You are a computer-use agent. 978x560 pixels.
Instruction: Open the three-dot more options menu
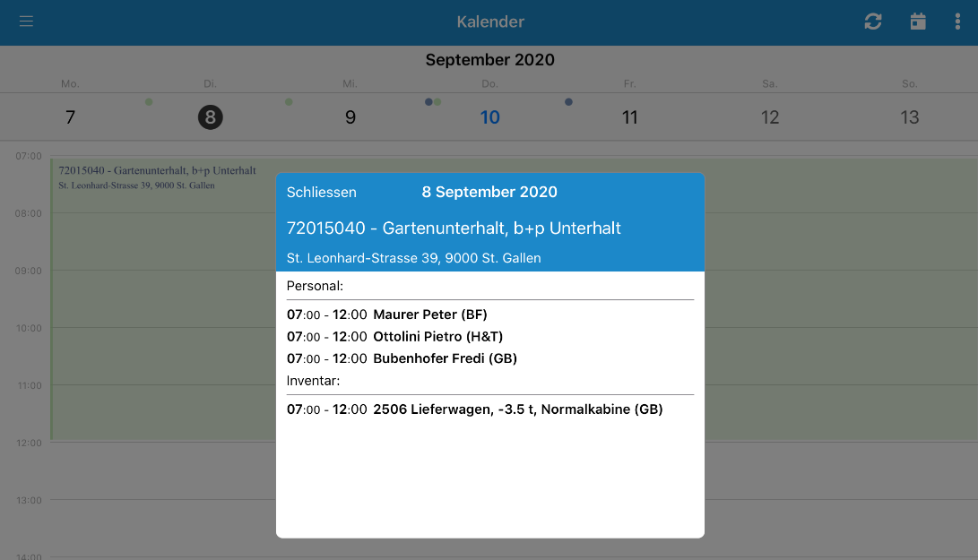click(957, 22)
